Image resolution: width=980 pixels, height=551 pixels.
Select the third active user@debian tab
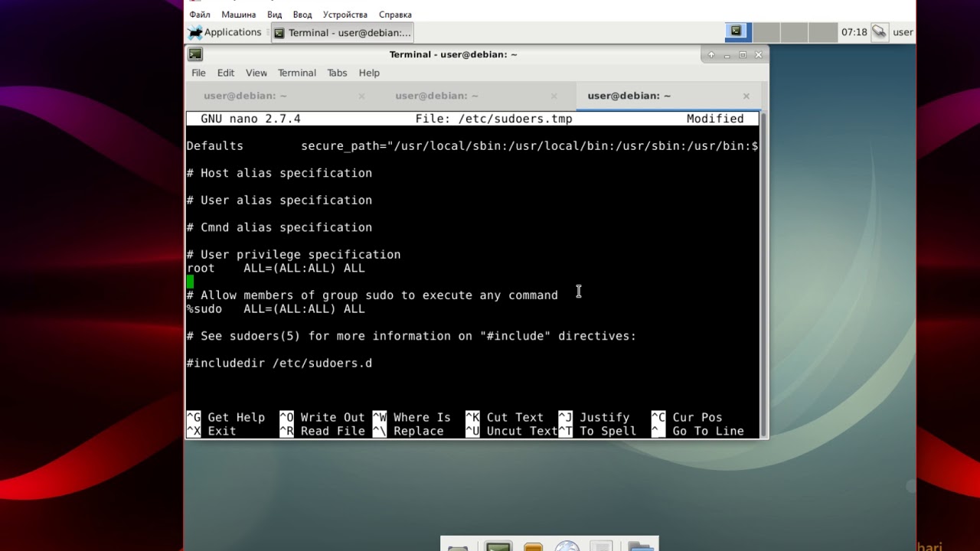point(629,96)
